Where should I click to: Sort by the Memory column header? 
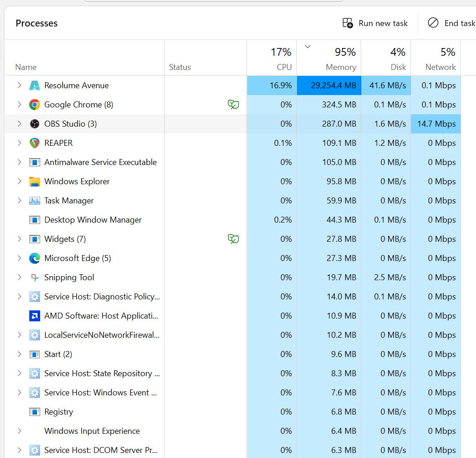(336, 59)
